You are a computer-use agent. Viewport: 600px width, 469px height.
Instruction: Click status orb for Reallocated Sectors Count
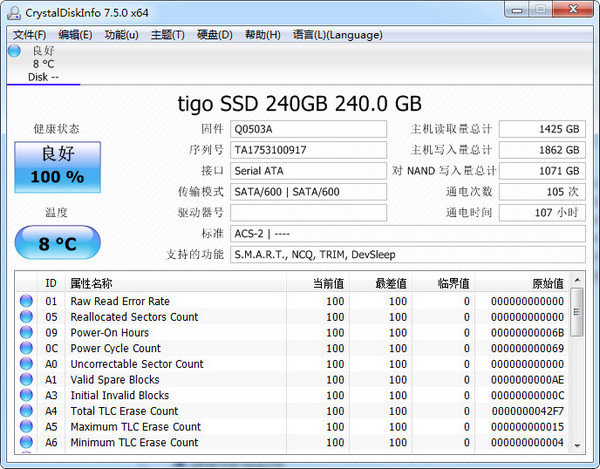(x=26, y=317)
